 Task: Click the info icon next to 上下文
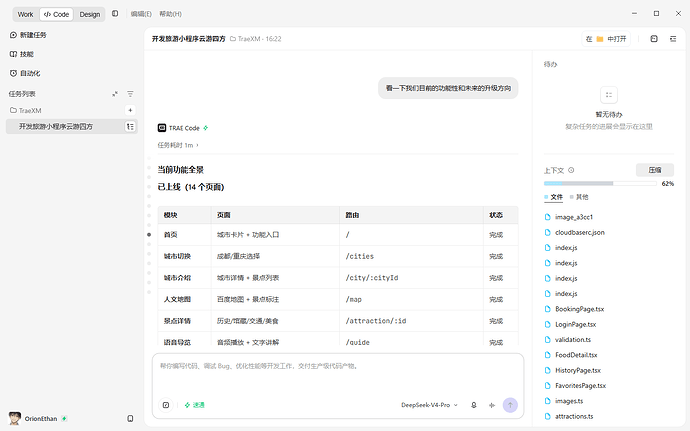(571, 170)
